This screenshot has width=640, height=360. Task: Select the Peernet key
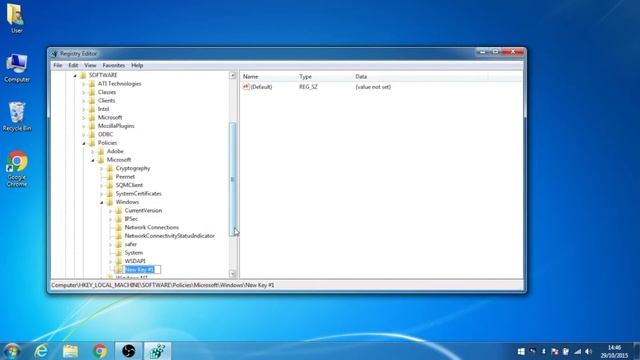[x=125, y=177]
